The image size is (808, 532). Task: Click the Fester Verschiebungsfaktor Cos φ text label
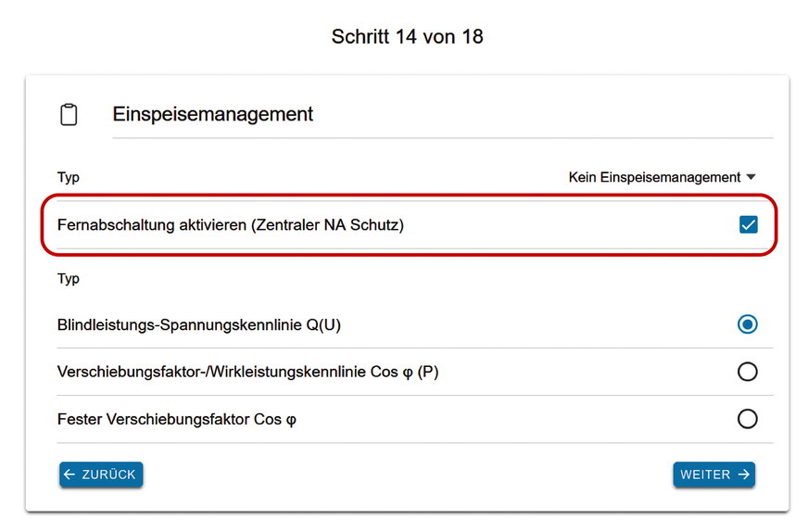coord(177,420)
